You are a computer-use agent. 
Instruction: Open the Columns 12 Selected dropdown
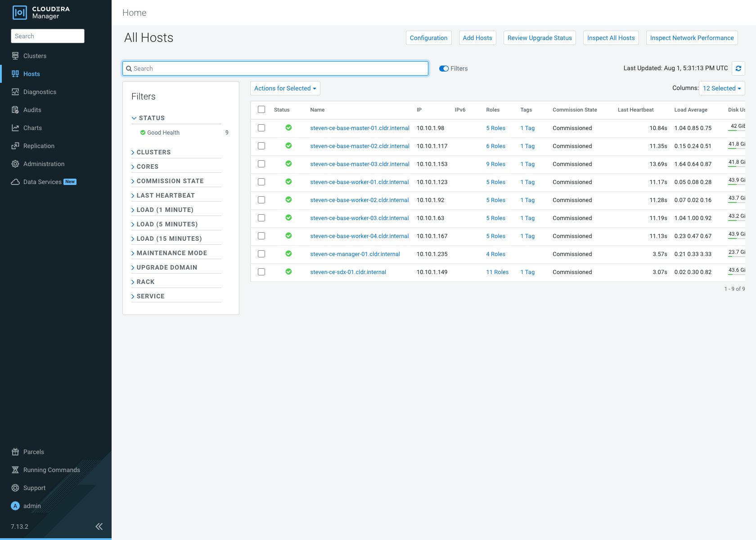point(722,88)
